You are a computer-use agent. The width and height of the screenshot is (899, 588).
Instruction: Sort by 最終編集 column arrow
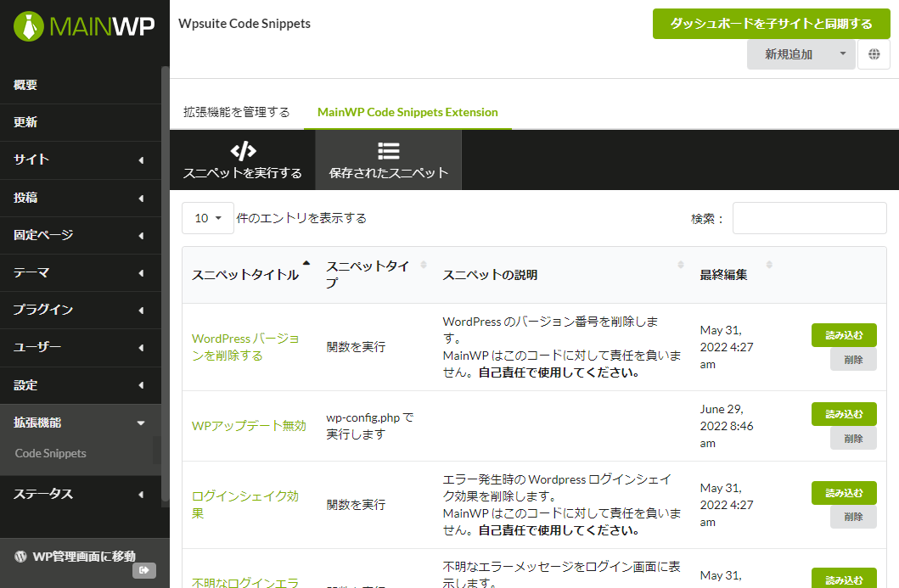pos(769,264)
